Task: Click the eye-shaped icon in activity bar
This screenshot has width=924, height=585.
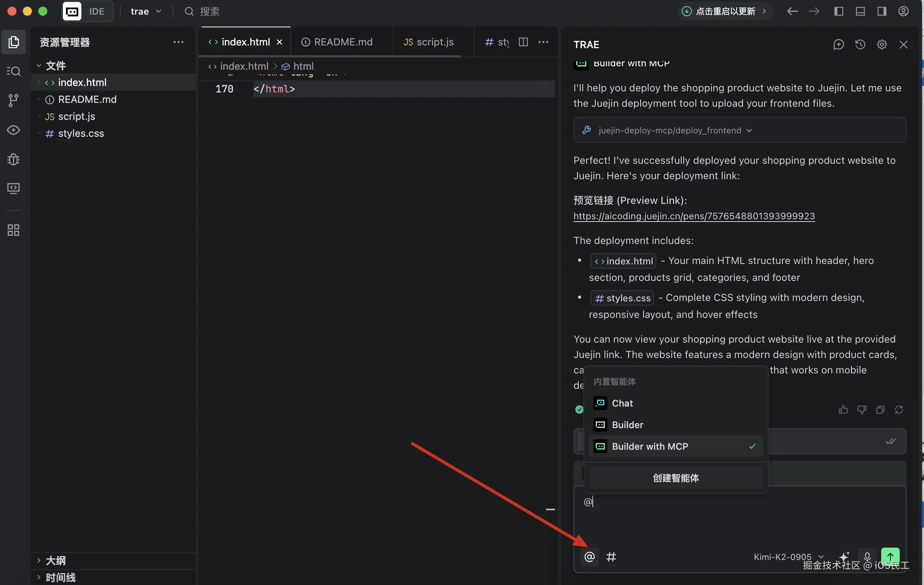Action: (14, 130)
